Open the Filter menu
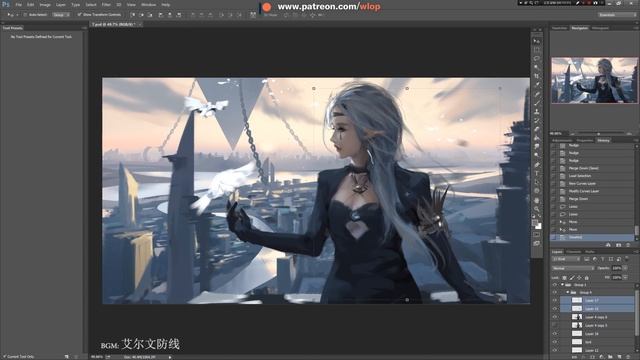 pyautogui.click(x=106, y=5)
